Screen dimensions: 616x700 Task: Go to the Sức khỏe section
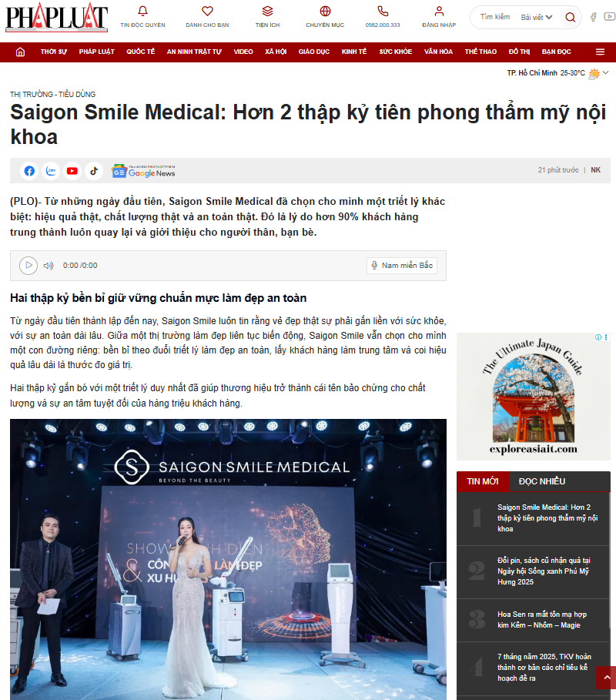[x=396, y=52]
